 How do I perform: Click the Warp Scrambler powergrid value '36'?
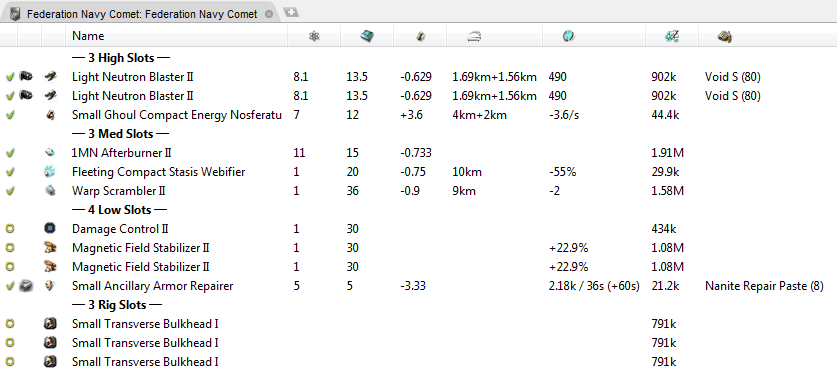[x=352, y=191]
